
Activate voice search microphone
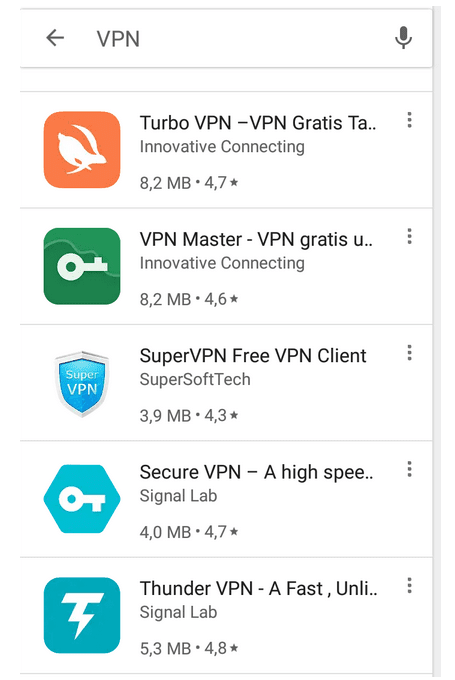(403, 38)
